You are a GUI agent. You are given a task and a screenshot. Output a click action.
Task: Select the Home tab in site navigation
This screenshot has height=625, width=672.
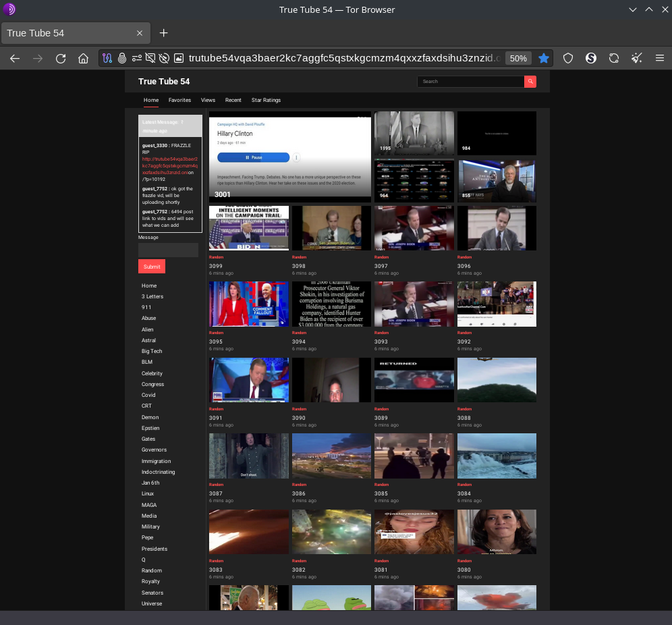click(x=151, y=101)
